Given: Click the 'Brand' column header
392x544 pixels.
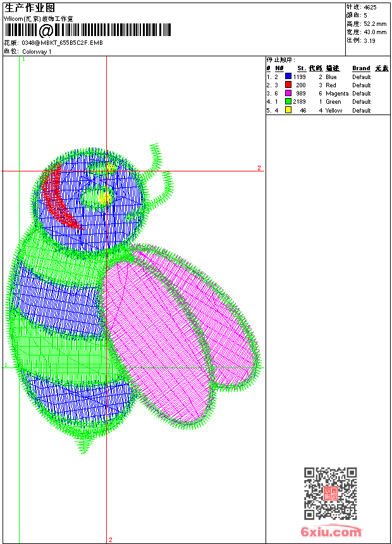Looking at the screenshot, I should coord(361,68).
